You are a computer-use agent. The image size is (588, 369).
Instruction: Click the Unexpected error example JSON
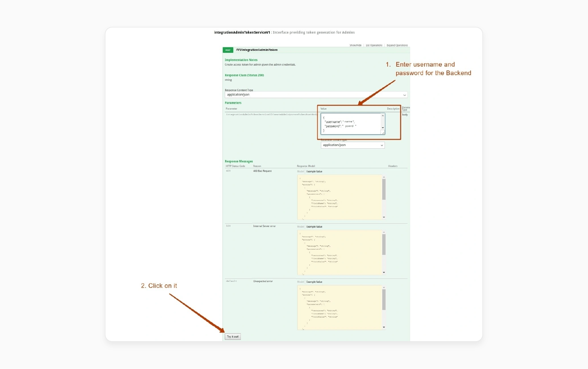coord(340,307)
